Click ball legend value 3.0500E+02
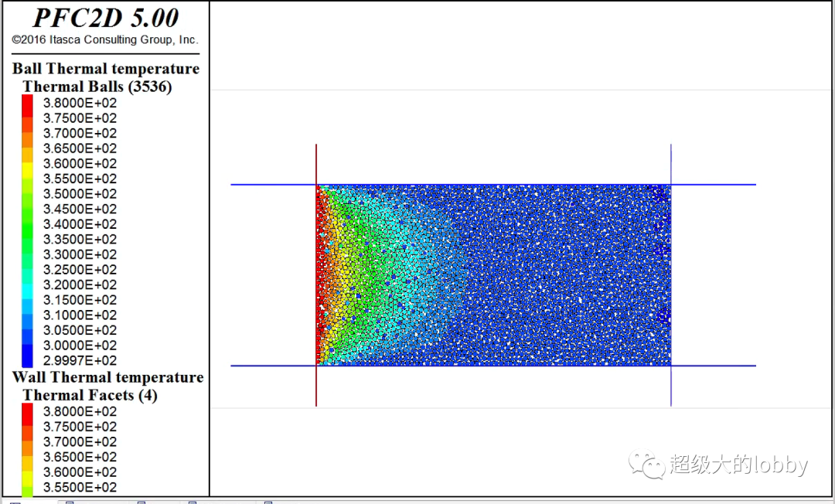The image size is (835, 504). [x=80, y=331]
